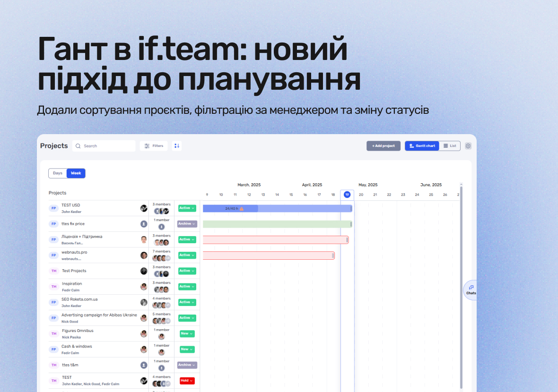This screenshot has height=392, width=558.
Task: Click the "March, 2025" month label
Action: tap(249, 185)
